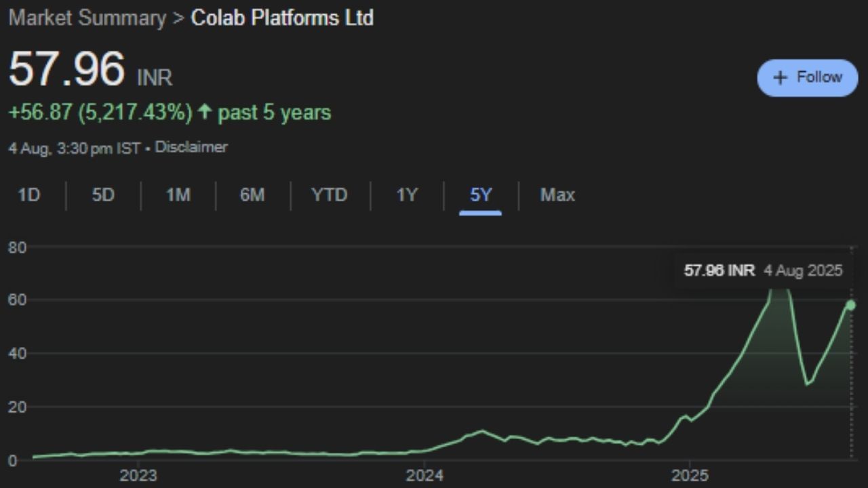Screen dimensions: 868x488
Task: Click the large 57.96 price value
Action: click(66, 69)
